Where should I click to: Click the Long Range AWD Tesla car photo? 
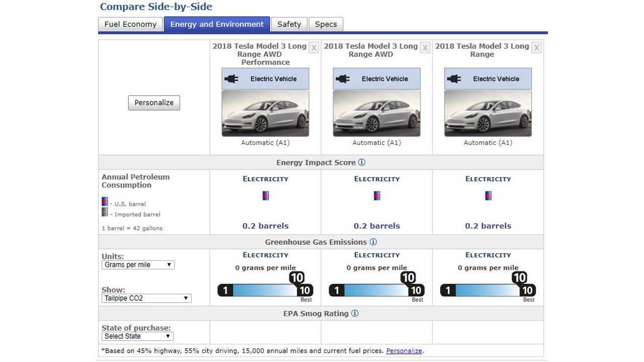(376, 113)
